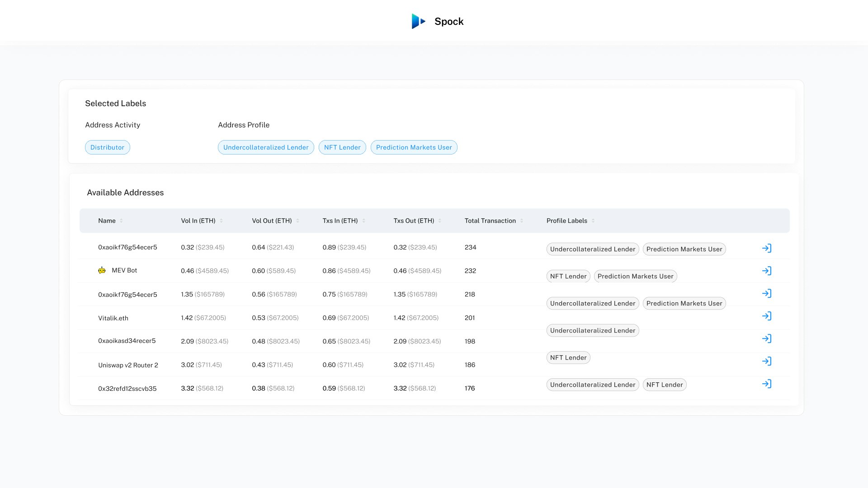Select Vitalik.eth address name
868x488 pixels.
click(x=113, y=318)
